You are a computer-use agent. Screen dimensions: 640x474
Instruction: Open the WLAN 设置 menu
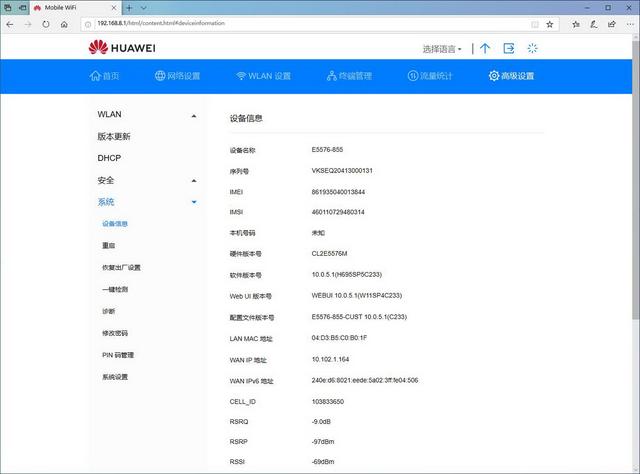pyautogui.click(x=263, y=76)
